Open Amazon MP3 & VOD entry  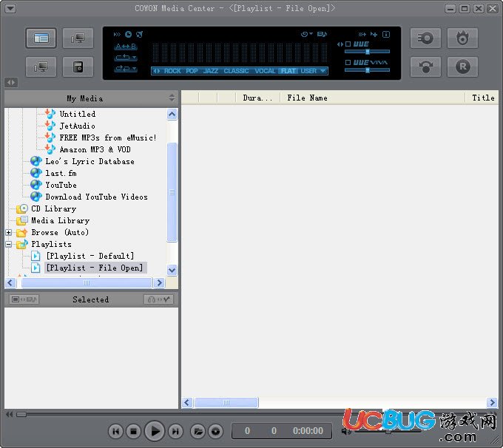[95, 149]
